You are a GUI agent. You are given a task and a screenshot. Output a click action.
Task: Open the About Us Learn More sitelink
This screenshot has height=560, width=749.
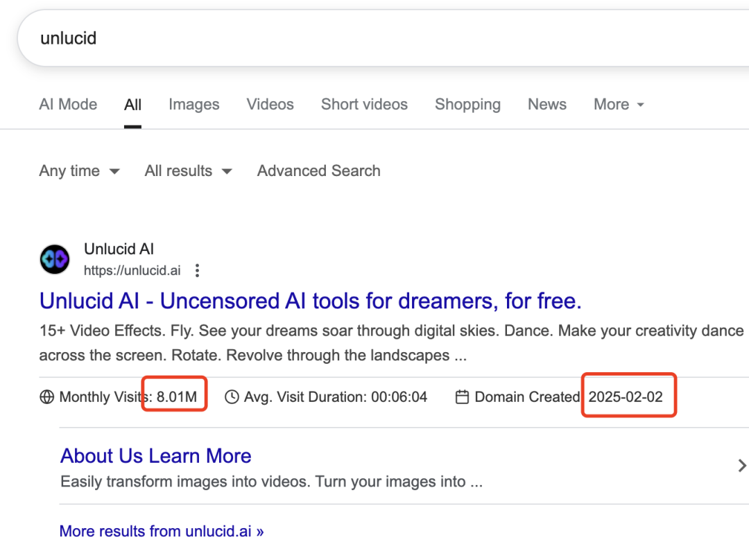[x=156, y=456]
